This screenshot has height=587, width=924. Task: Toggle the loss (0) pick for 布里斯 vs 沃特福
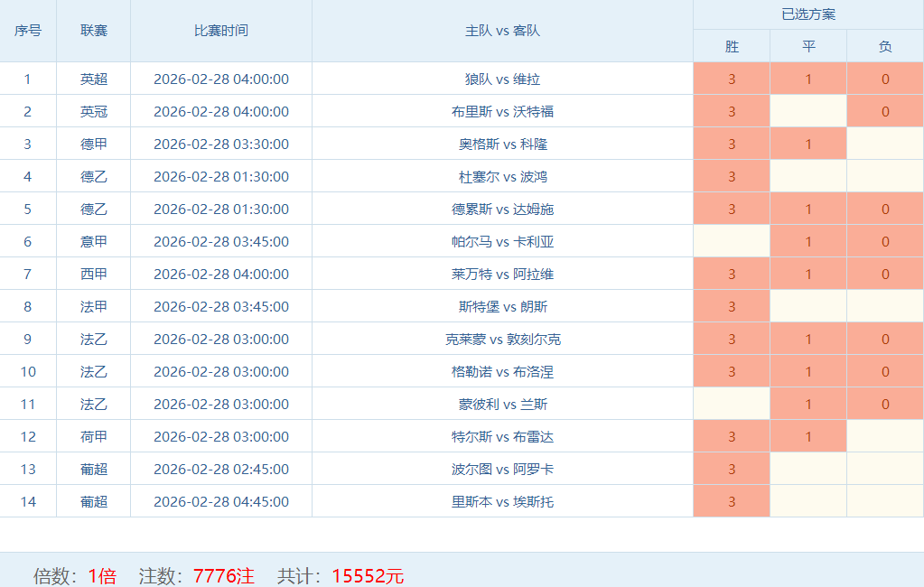pos(885,111)
